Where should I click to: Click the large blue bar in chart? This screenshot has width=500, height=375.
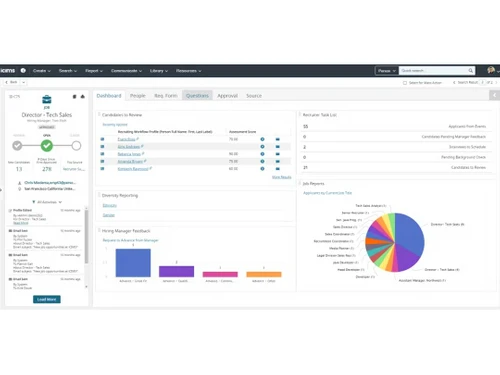[133, 263]
